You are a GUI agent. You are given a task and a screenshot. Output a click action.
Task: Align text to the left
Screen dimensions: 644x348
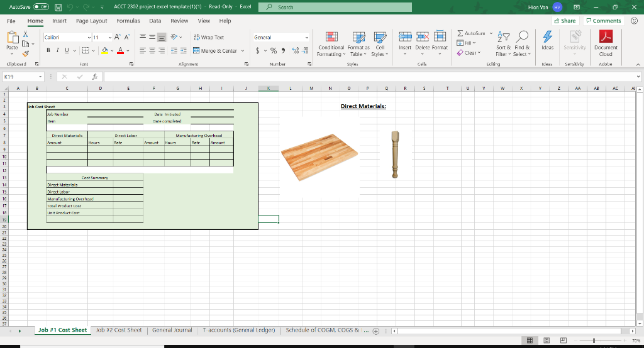coord(143,50)
